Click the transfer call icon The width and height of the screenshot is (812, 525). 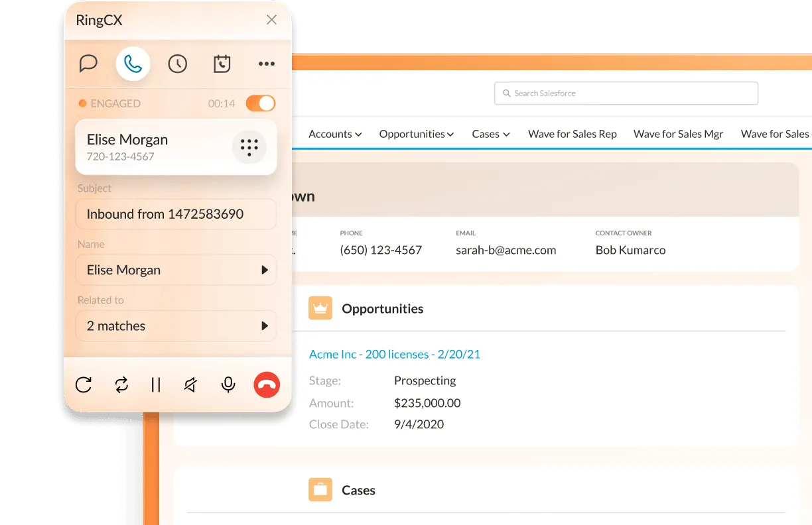click(x=121, y=384)
